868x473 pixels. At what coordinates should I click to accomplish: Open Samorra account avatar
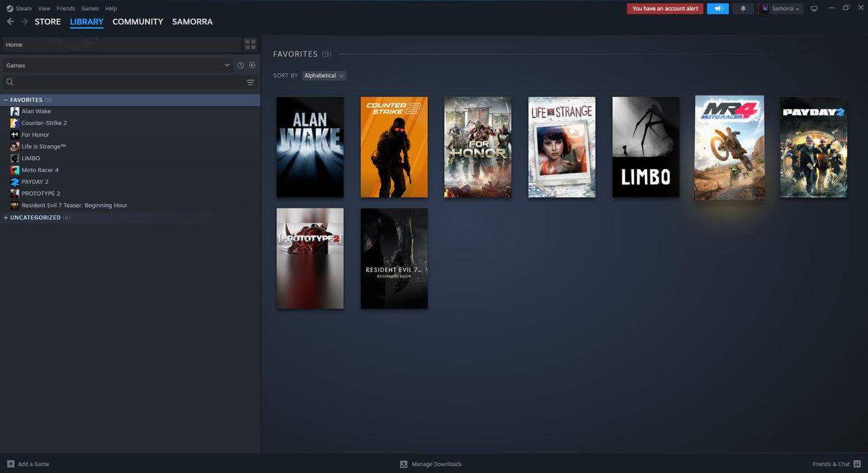[765, 9]
